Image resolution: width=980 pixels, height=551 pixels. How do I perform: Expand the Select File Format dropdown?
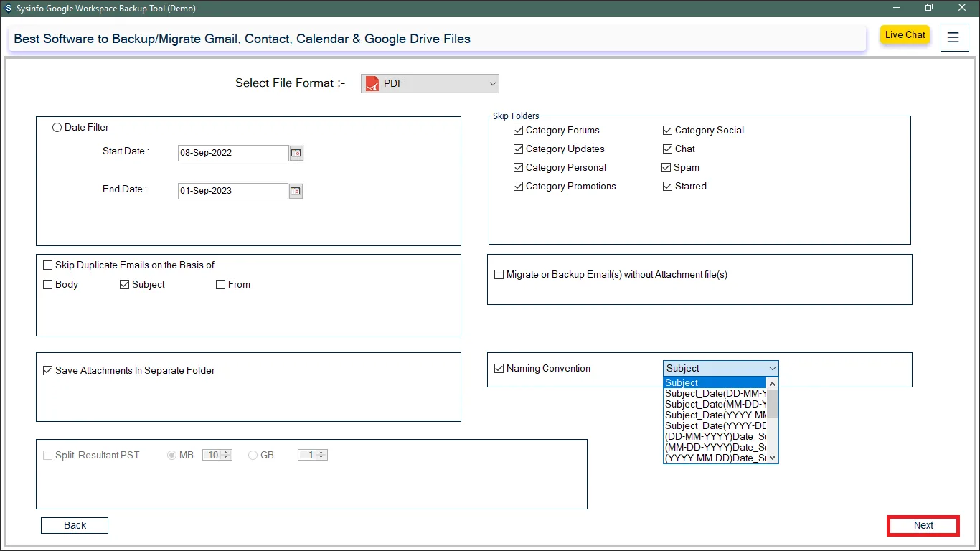[492, 84]
